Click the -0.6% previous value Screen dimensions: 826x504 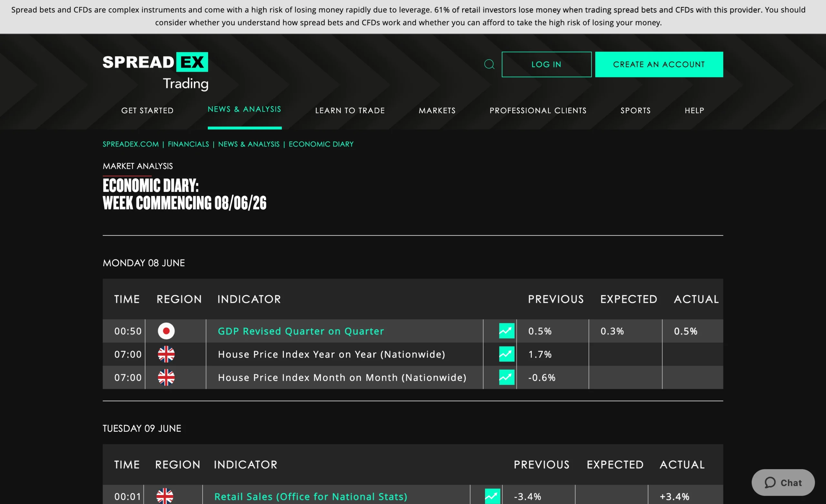[x=542, y=377]
